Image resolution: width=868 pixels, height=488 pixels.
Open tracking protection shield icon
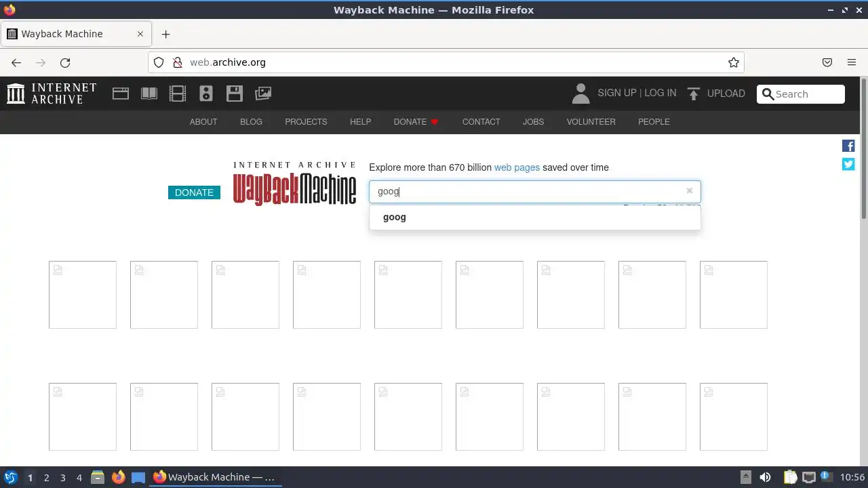tap(159, 62)
